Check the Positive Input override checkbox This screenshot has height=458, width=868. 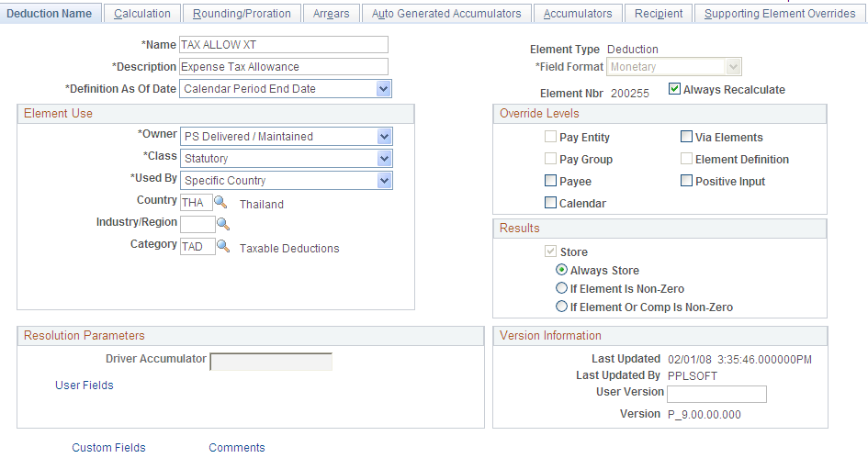(686, 180)
